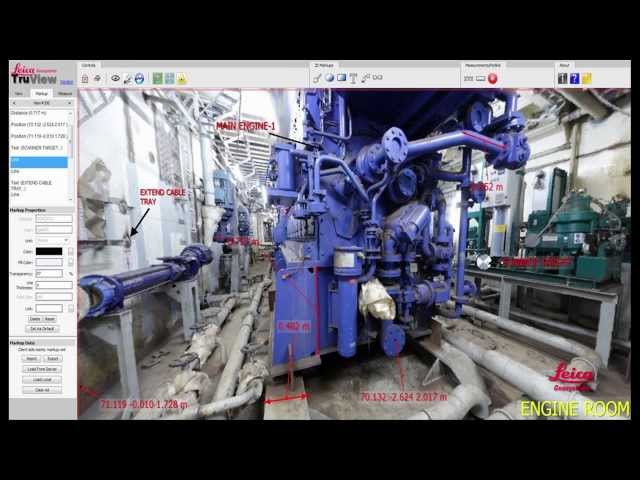Switch to the first tab left of Markup
640x480 pixels.
tap(19, 93)
